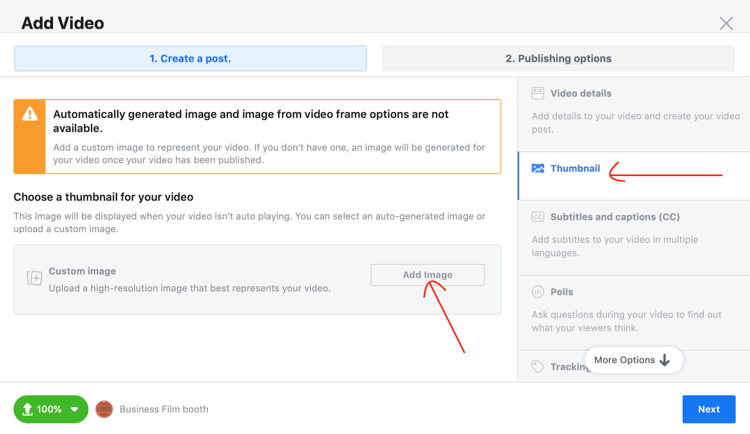Click the Polls chart icon
This screenshot has width=750, height=434.
tap(538, 292)
